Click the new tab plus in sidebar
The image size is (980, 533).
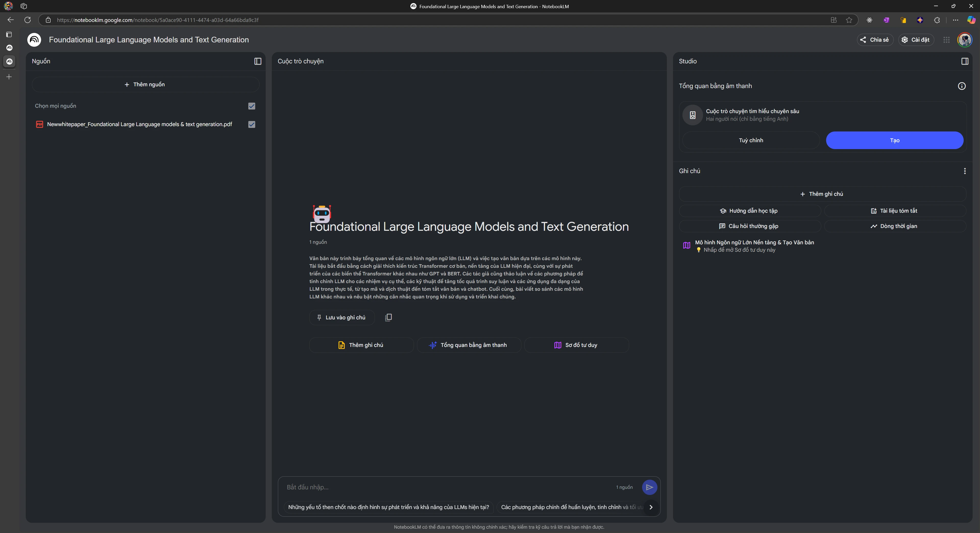[9, 77]
